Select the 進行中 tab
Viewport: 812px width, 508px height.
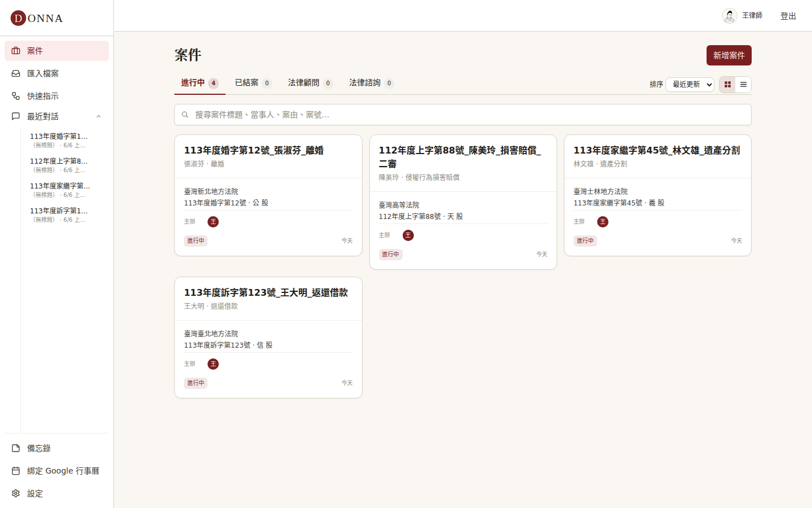coord(200,83)
